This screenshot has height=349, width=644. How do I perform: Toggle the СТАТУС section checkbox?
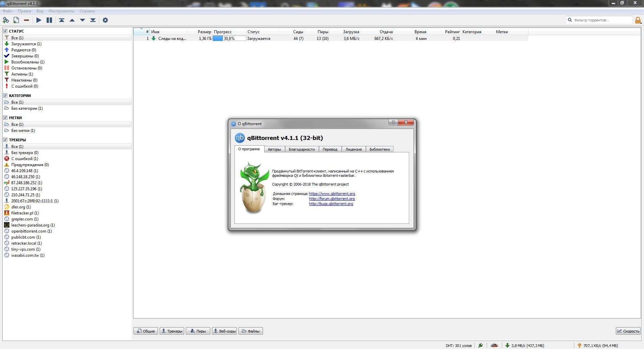coord(5,31)
